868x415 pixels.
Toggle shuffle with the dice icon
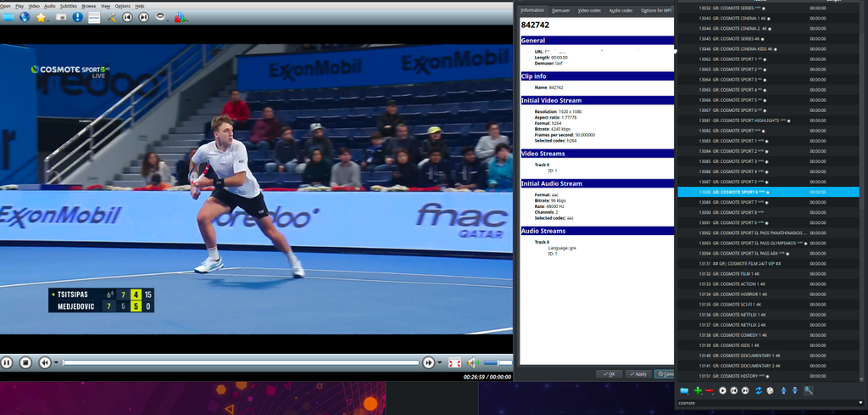[770, 390]
